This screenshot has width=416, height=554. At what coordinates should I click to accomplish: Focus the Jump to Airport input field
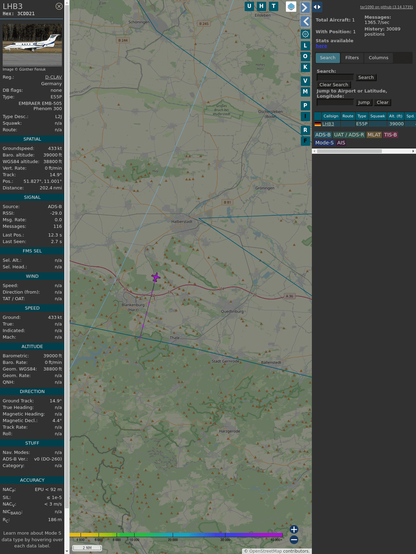pos(335,102)
